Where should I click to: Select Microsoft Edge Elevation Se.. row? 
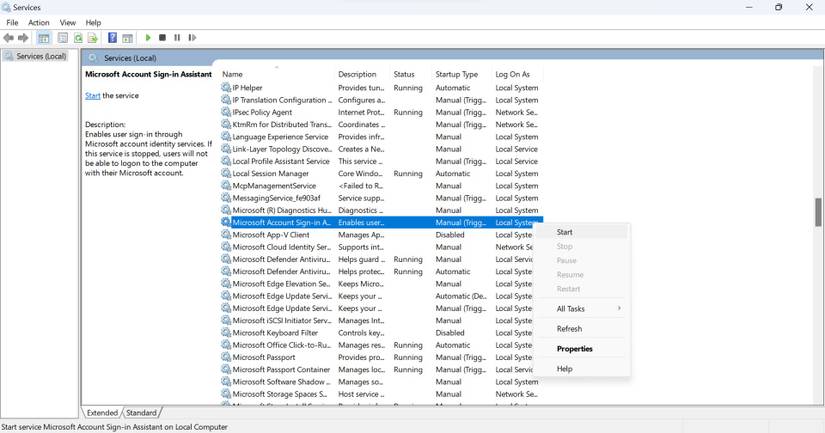coord(377,284)
